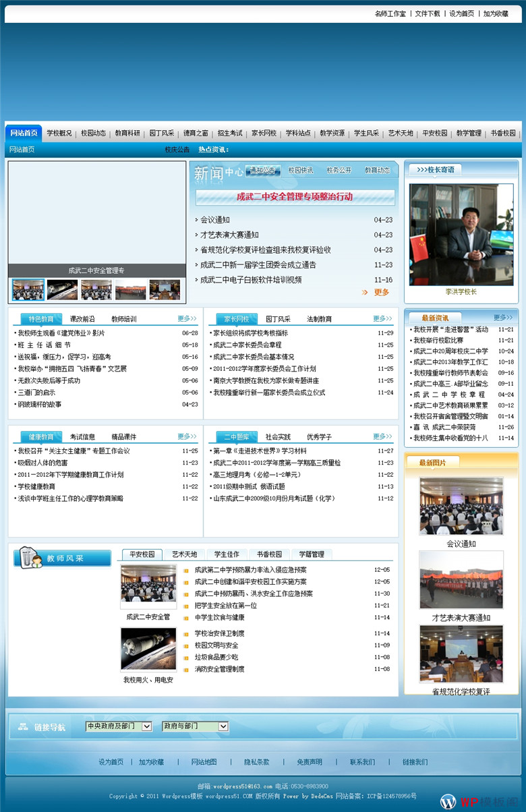The height and width of the screenshot is (812, 526).
Task: Click 网站地图 in the footer
Action: pos(204,762)
